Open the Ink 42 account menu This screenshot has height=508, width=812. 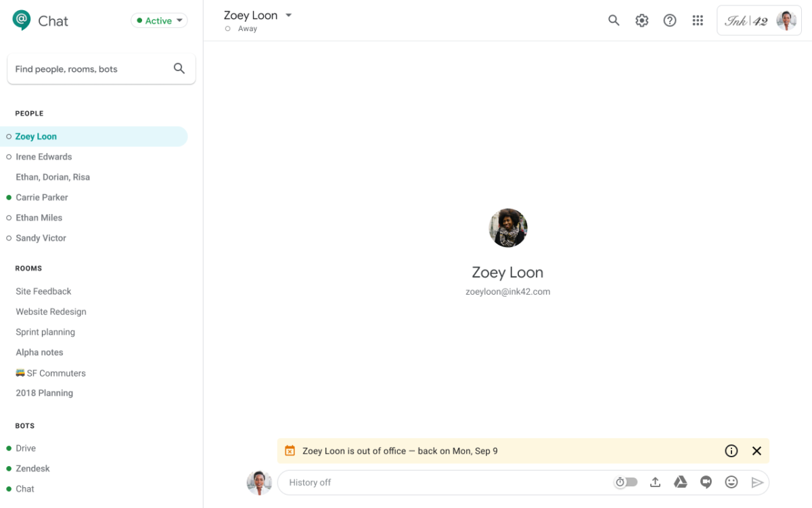click(759, 20)
